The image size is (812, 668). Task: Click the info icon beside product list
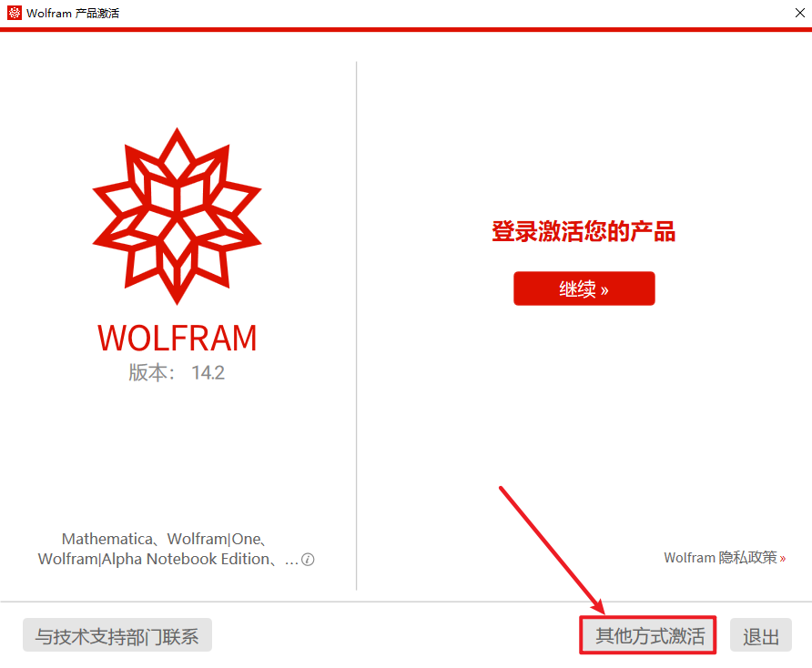coord(308,560)
